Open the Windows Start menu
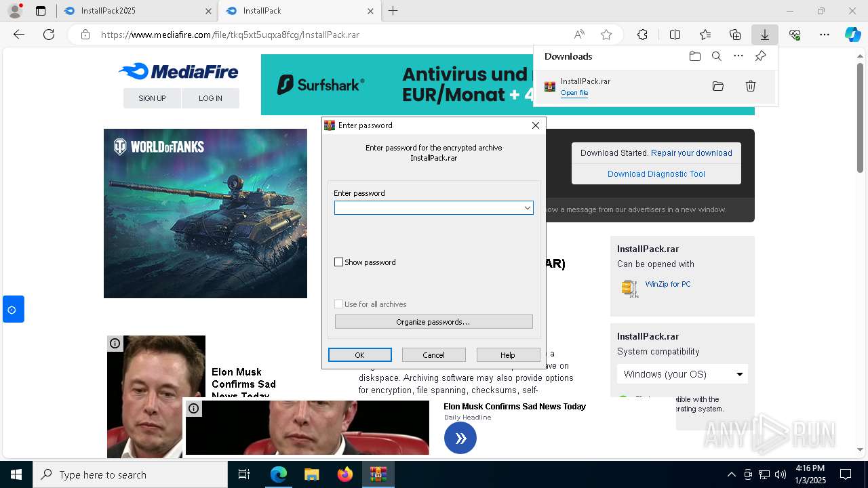The image size is (868, 488). (x=16, y=474)
